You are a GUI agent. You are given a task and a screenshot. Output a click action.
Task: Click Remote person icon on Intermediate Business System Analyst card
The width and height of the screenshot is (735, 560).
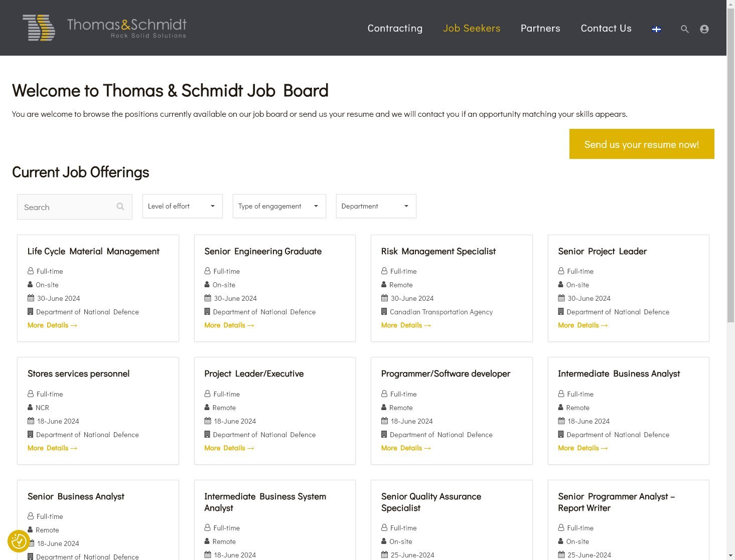pyautogui.click(x=207, y=541)
